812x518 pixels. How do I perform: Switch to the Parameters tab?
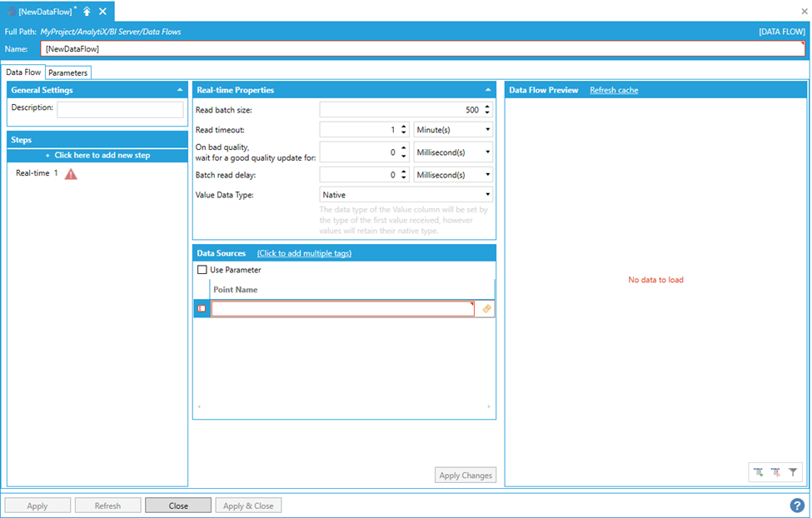(67, 73)
